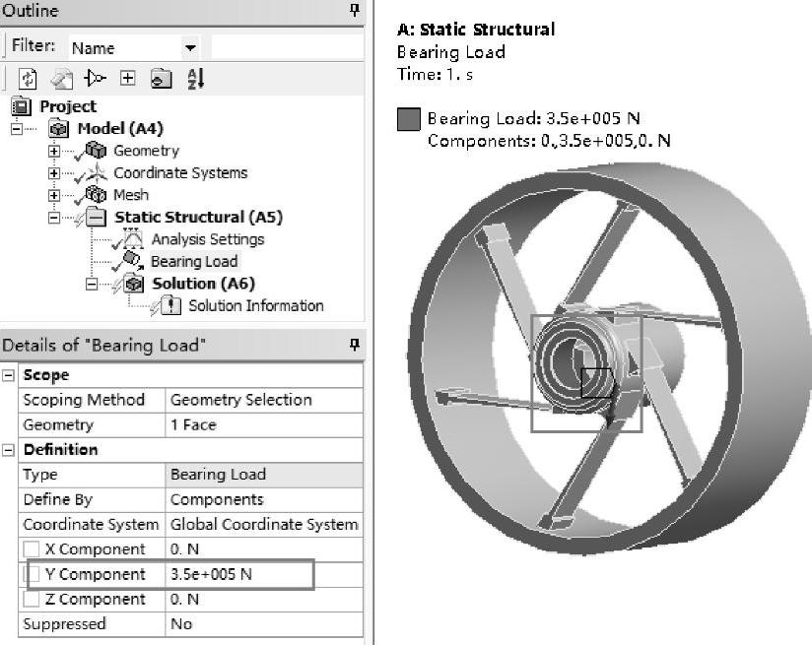Click the expand-all plus icon in the Outline toolbar
This screenshot has height=645, width=812.
[127, 79]
